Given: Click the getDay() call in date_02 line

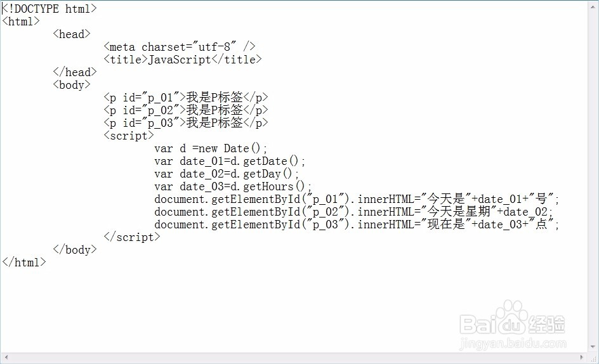Looking at the screenshot, I should pos(267,174).
